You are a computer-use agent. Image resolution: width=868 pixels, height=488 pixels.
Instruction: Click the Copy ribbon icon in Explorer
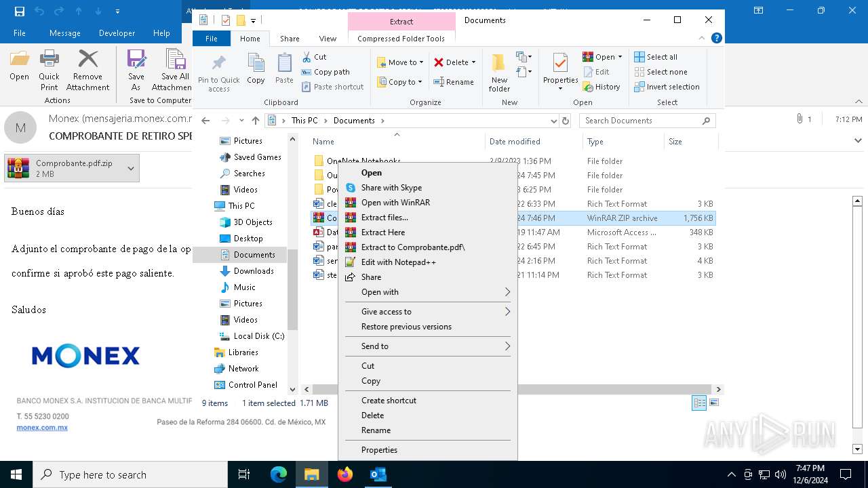click(x=256, y=69)
